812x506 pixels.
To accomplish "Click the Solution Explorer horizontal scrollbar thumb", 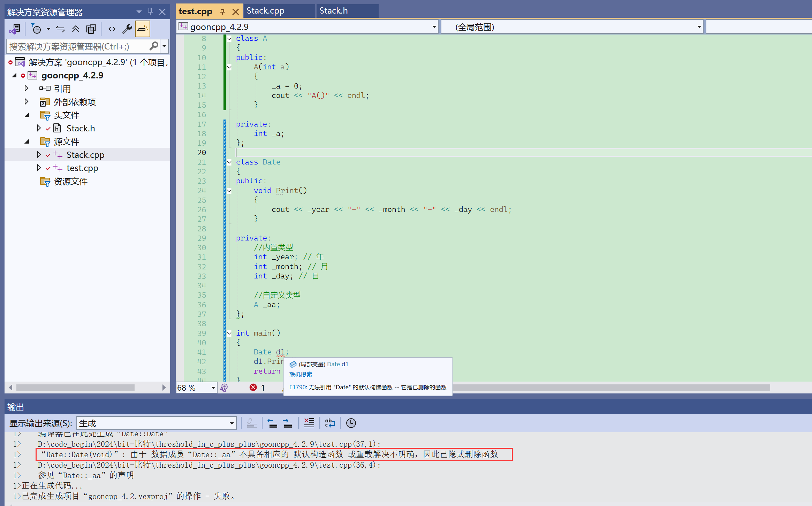I will coord(75,388).
